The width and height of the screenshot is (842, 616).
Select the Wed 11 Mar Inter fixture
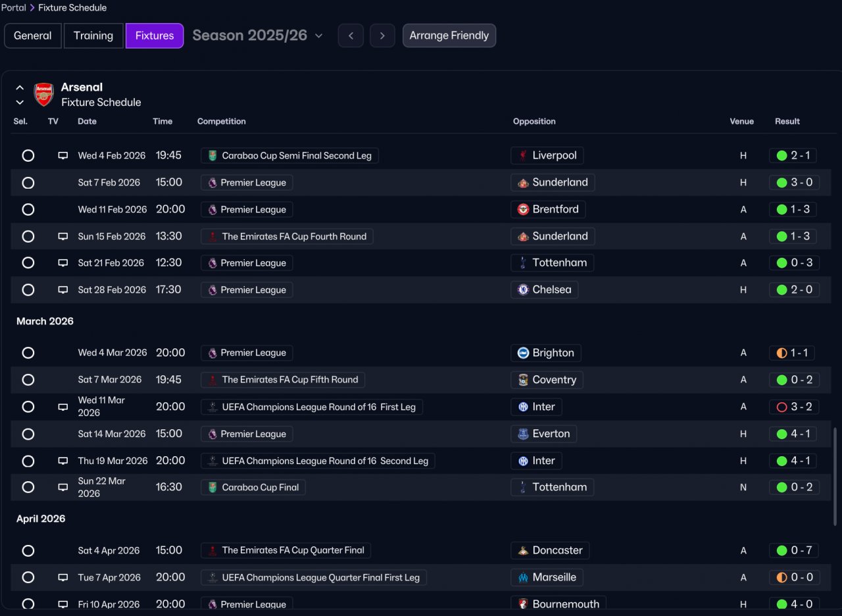[28, 407]
